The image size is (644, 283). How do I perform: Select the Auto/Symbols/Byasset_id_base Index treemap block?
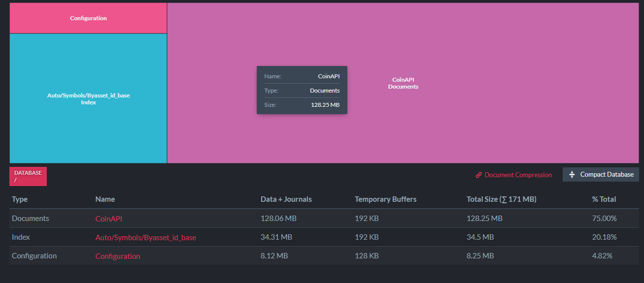point(88,98)
